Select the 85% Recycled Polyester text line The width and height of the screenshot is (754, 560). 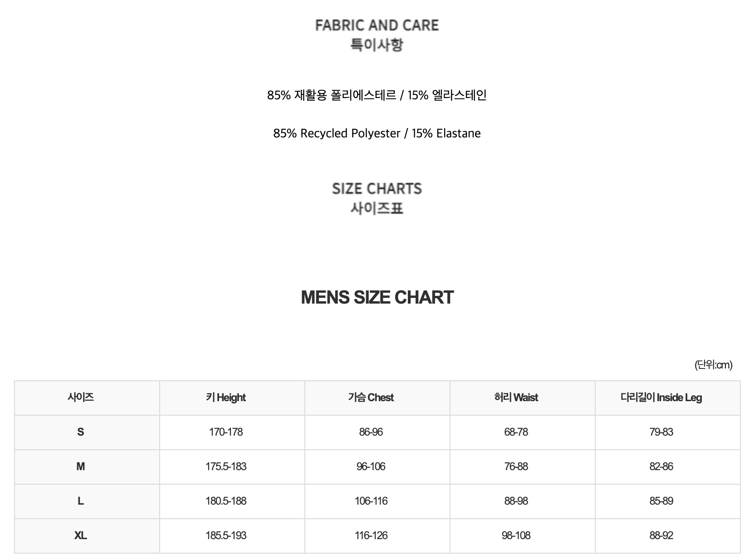(377, 133)
